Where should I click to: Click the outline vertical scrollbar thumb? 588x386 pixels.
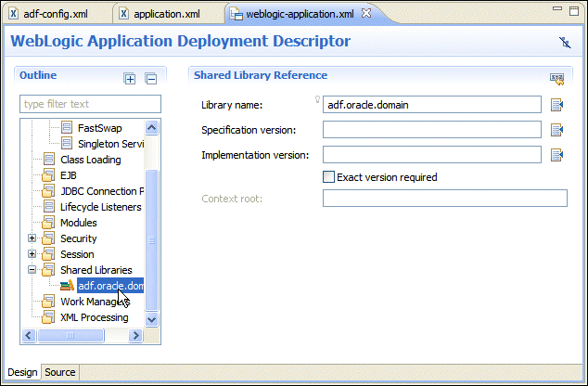[x=151, y=240]
